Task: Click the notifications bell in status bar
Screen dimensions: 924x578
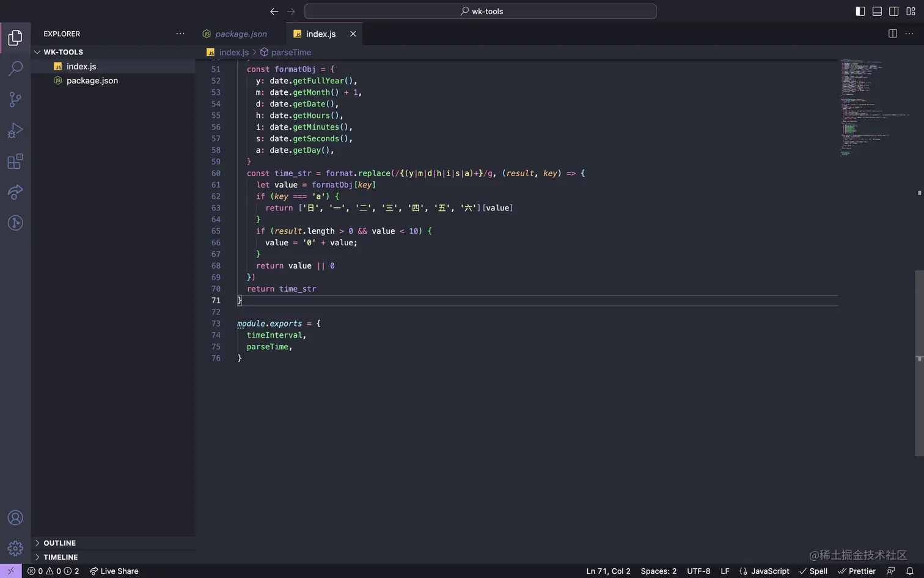Action: pos(909,571)
